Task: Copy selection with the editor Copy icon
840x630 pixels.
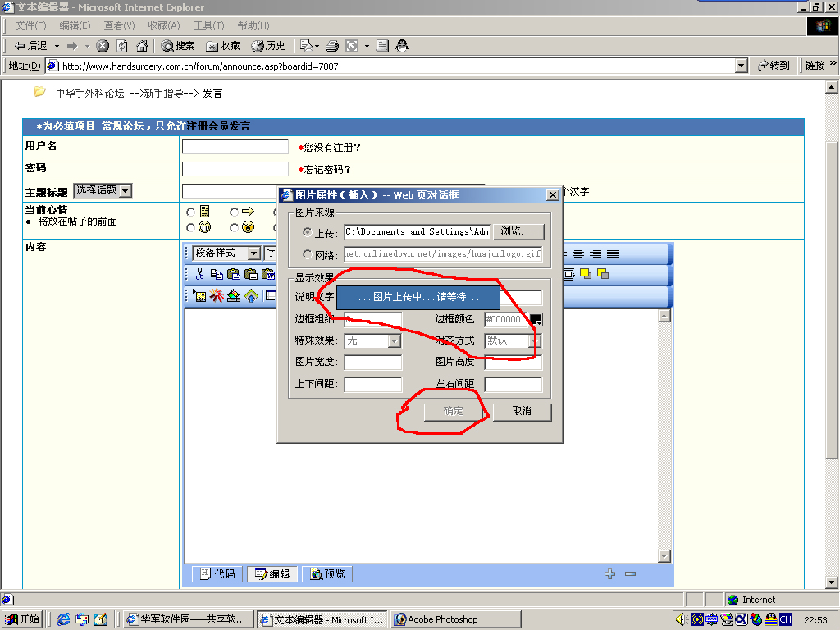Action: [x=217, y=274]
